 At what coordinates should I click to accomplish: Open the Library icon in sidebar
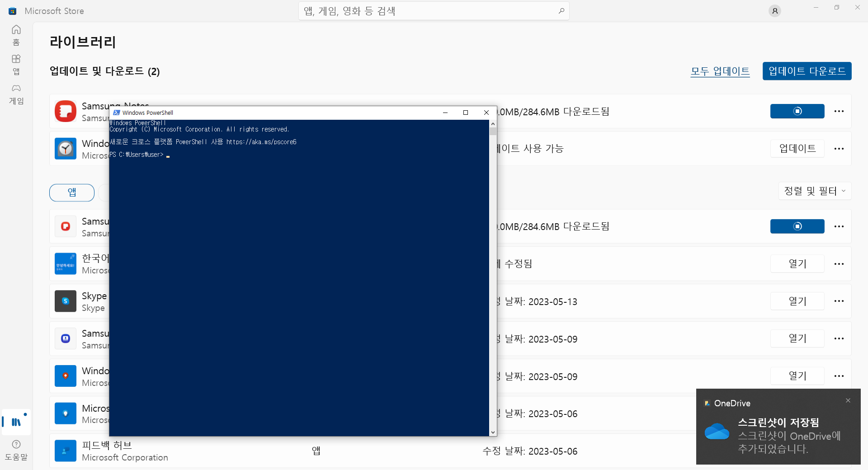(16, 422)
